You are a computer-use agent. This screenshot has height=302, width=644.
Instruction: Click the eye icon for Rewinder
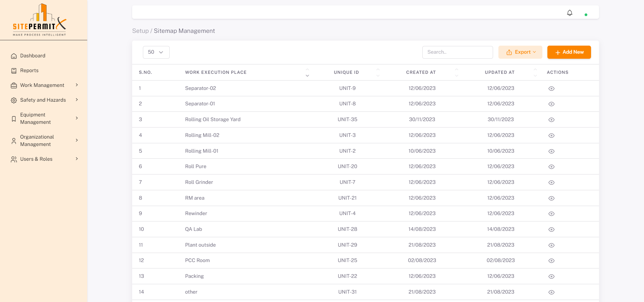[x=551, y=214]
